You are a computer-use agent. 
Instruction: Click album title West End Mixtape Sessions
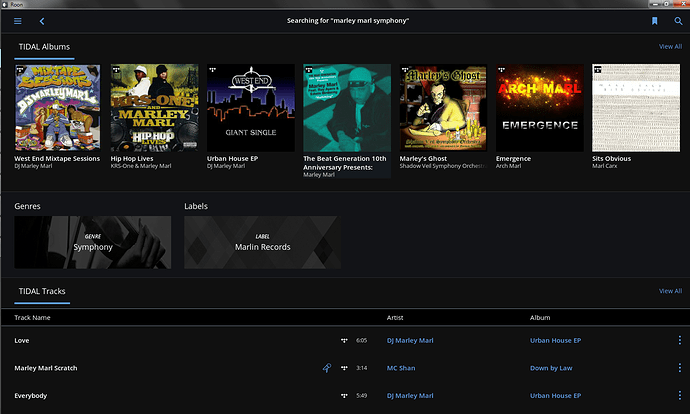(x=57, y=158)
